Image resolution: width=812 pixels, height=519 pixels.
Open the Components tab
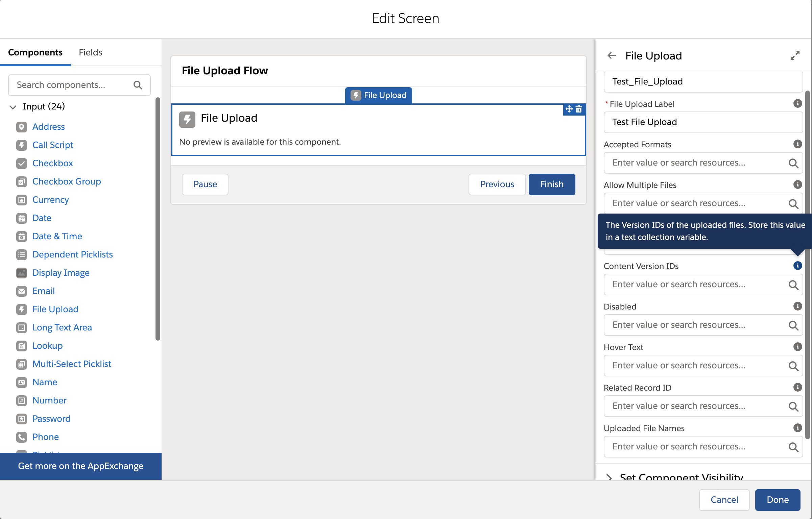coord(35,52)
